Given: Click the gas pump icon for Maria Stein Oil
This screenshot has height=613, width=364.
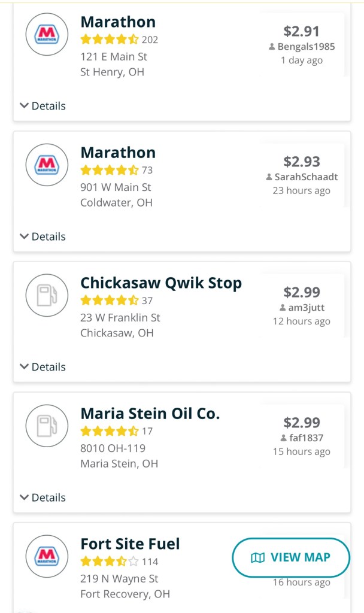Looking at the screenshot, I should 47,426.
